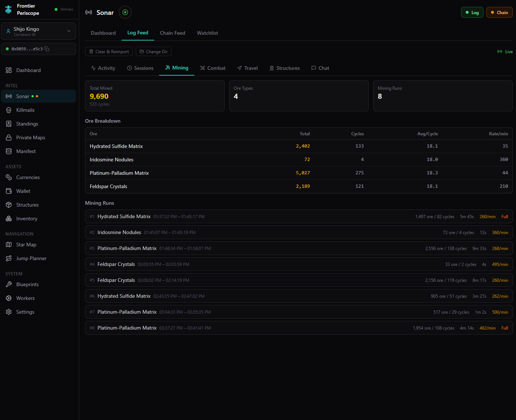516x420 pixels.
Task: Open Currencies in sidebar
Action: tap(39, 177)
